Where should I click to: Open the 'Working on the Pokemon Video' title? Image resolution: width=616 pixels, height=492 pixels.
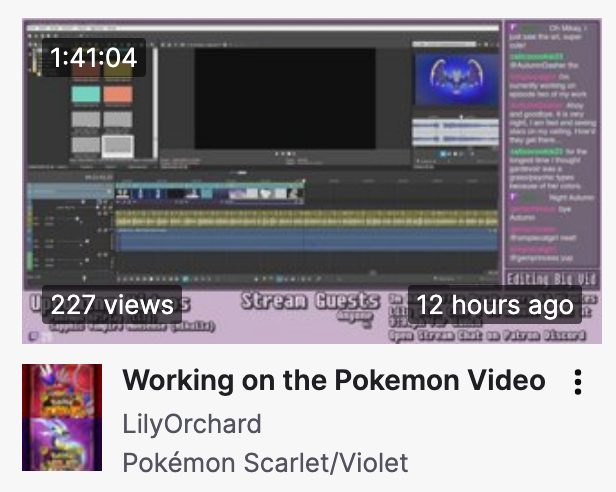334,380
